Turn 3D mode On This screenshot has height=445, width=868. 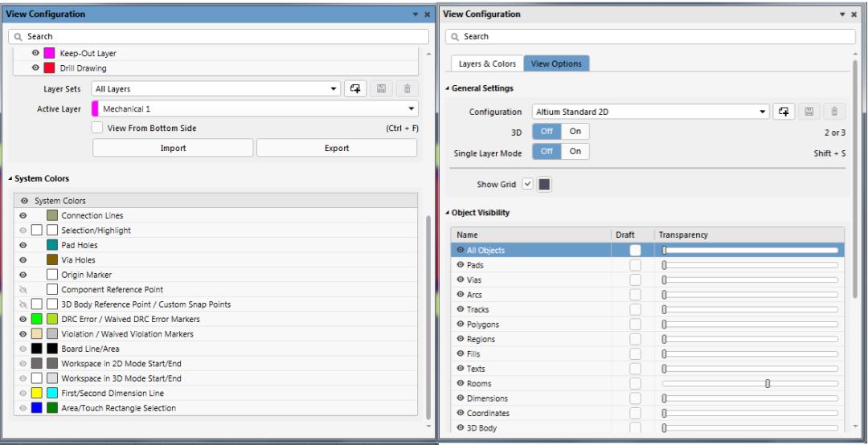click(x=575, y=132)
